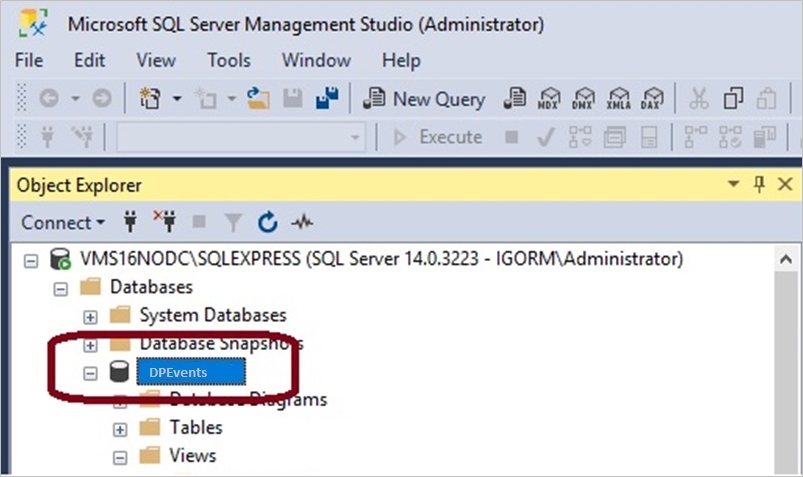Select the DPEvents database
803x477 pixels.
[188, 372]
